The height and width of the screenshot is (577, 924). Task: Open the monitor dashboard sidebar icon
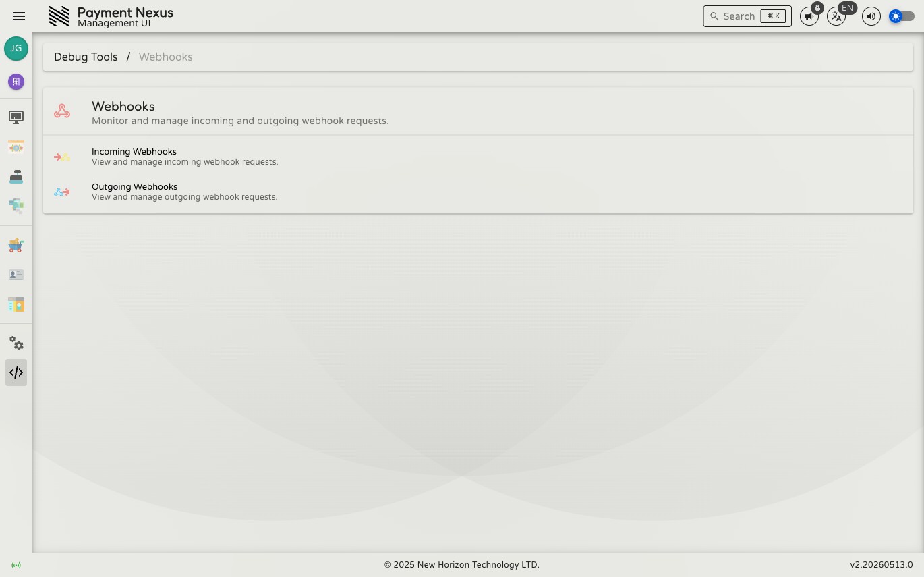click(16, 117)
